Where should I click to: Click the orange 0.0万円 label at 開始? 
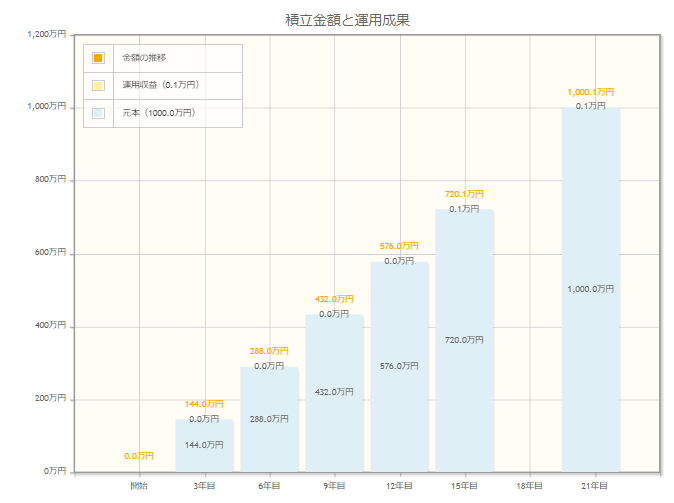coord(139,456)
